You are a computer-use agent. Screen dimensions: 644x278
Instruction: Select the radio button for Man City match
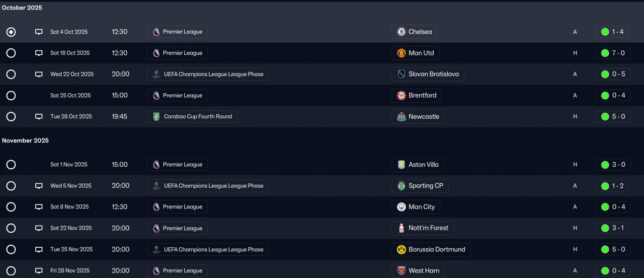11,207
